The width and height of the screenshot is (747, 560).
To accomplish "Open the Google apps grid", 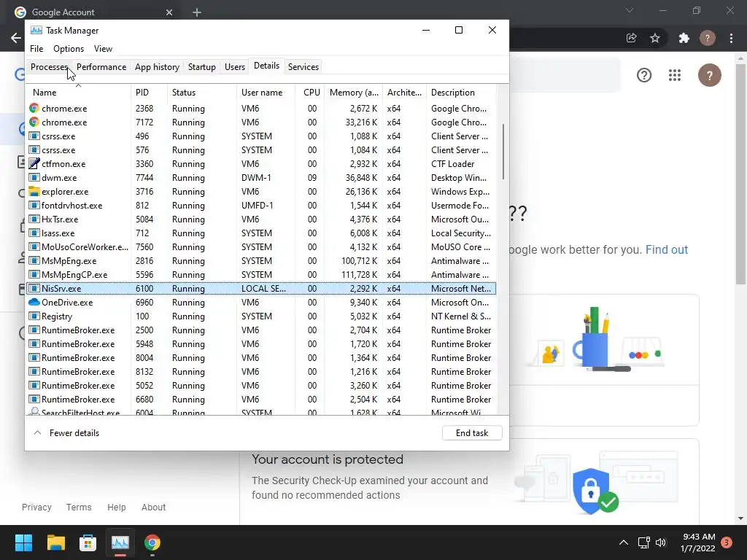I will 675,75.
